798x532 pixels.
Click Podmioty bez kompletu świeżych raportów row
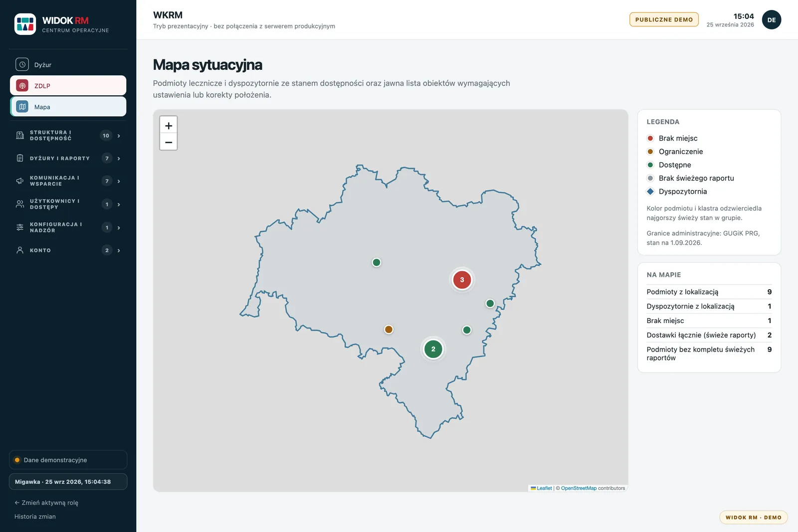(709, 354)
